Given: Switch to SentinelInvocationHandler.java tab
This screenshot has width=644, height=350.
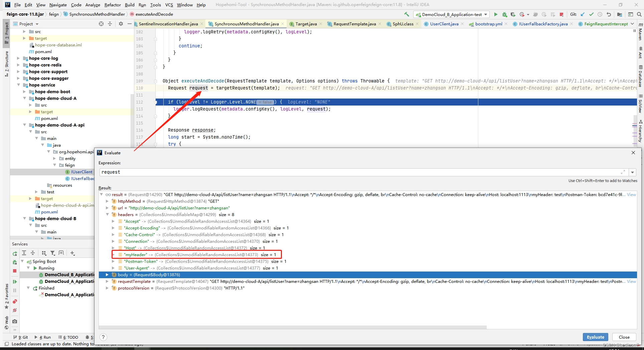Looking at the screenshot, I should coord(168,24).
